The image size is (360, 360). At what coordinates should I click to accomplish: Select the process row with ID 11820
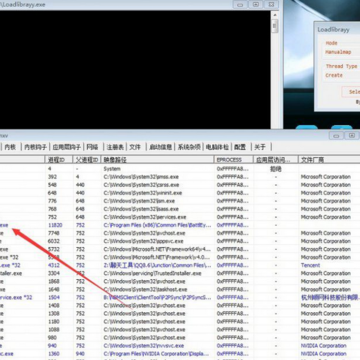click(180, 225)
